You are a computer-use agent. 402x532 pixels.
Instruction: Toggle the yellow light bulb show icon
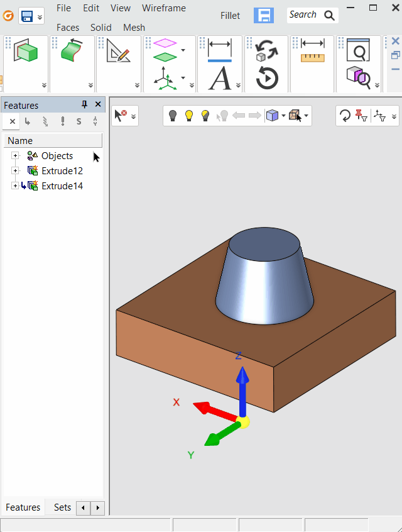(188, 116)
